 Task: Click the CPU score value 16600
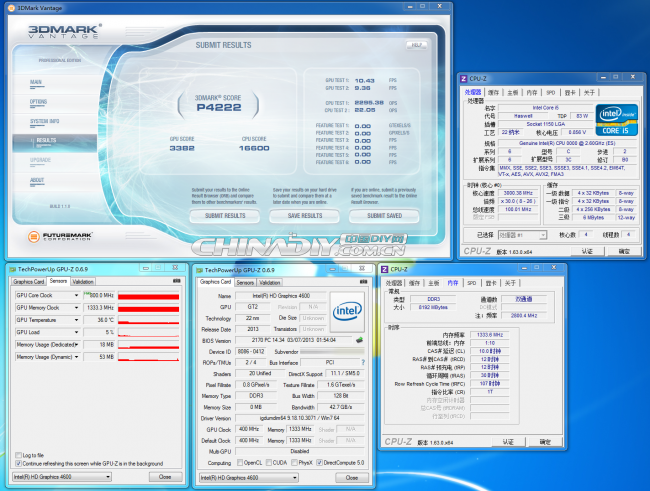pos(254,148)
